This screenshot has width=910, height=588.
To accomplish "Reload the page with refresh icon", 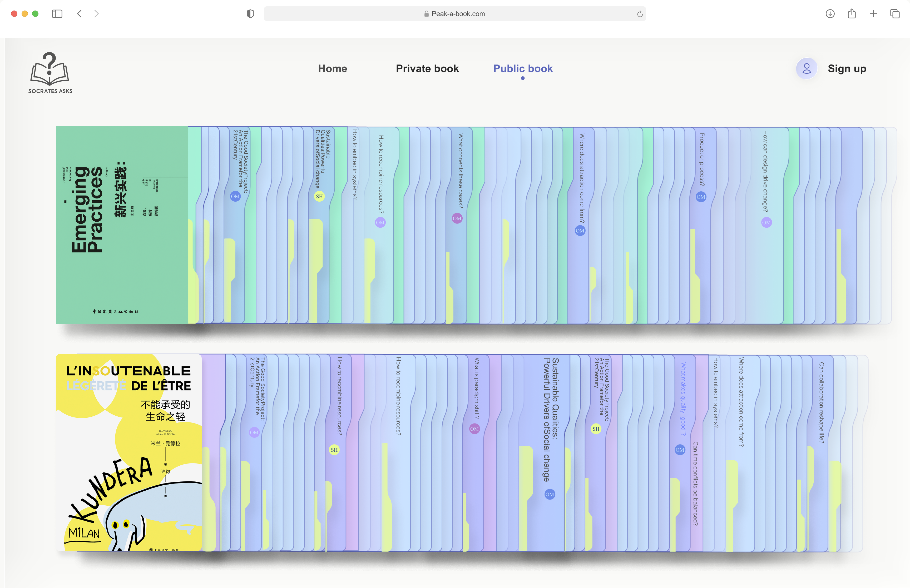I will (x=640, y=14).
